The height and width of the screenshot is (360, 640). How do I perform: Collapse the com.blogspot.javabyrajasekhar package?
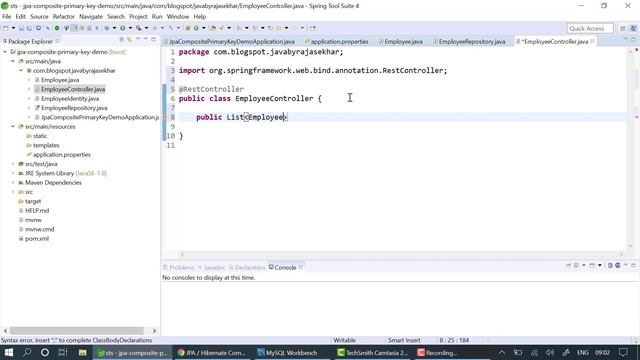click(x=21, y=71)
